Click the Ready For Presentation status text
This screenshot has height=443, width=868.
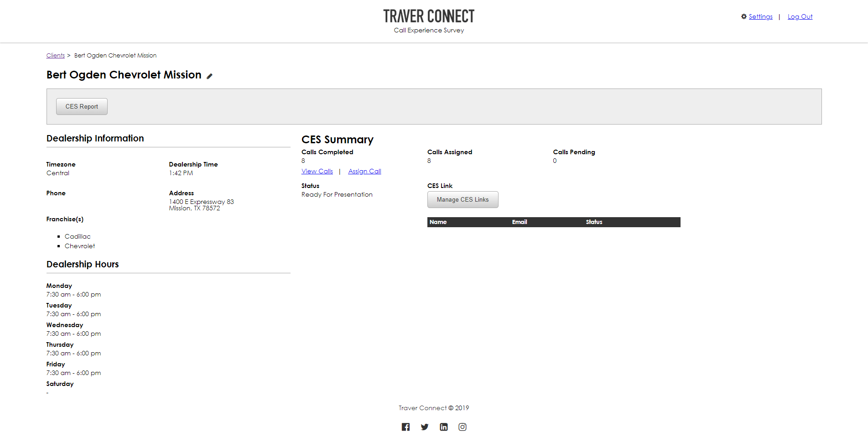click(337, 194)
